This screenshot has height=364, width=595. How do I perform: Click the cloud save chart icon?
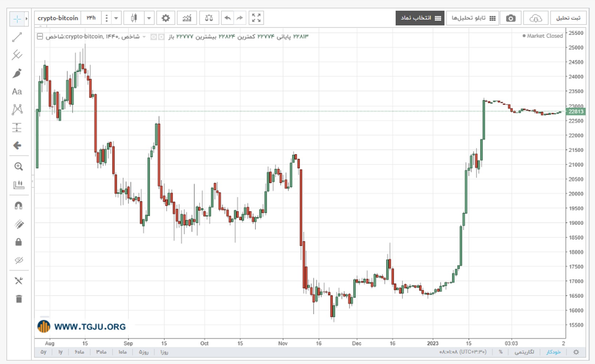tap(536, 18)
